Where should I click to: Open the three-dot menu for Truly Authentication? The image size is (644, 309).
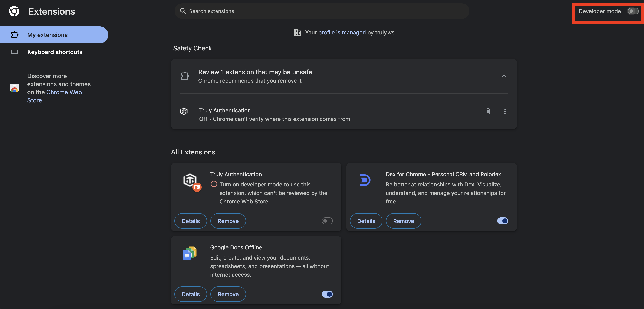[x=505, y=111]
